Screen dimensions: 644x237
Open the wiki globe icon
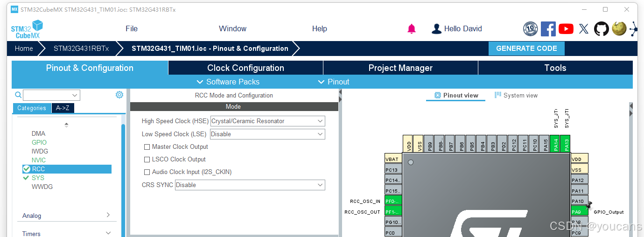tap(619, 28)
